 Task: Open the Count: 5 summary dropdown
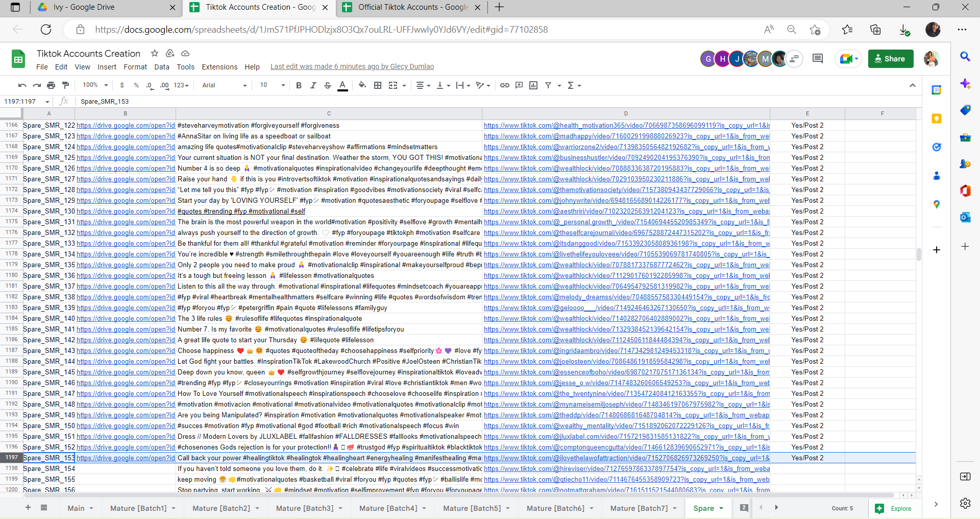[843, 508]
